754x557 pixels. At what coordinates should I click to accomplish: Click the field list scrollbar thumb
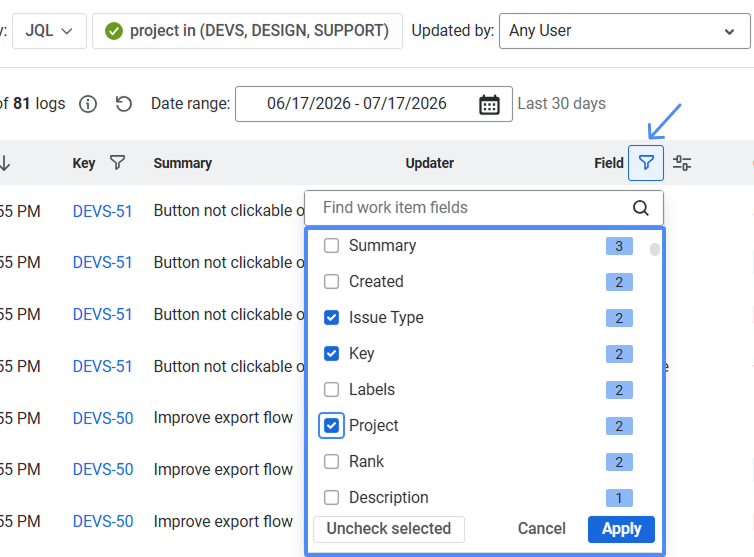[654, 250]
